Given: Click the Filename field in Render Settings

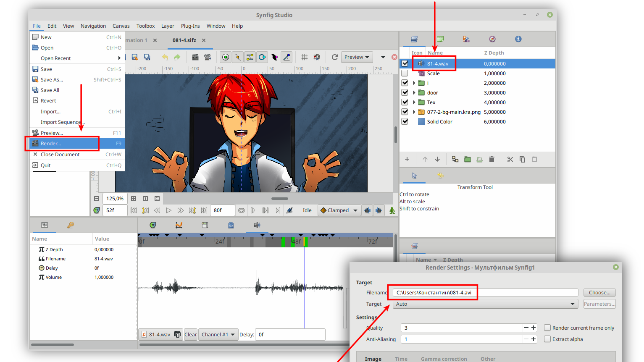Looking at the screenshot, I should tap(485, 293).
